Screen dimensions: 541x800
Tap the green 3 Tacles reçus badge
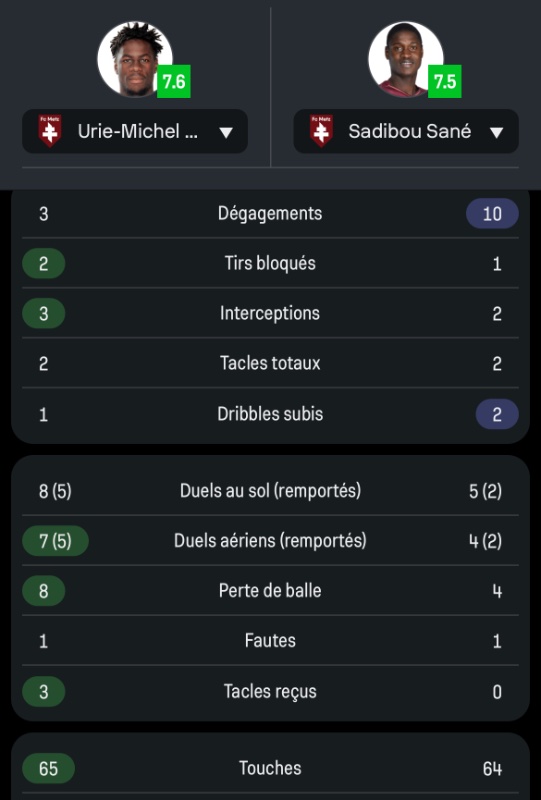(43, 691)
